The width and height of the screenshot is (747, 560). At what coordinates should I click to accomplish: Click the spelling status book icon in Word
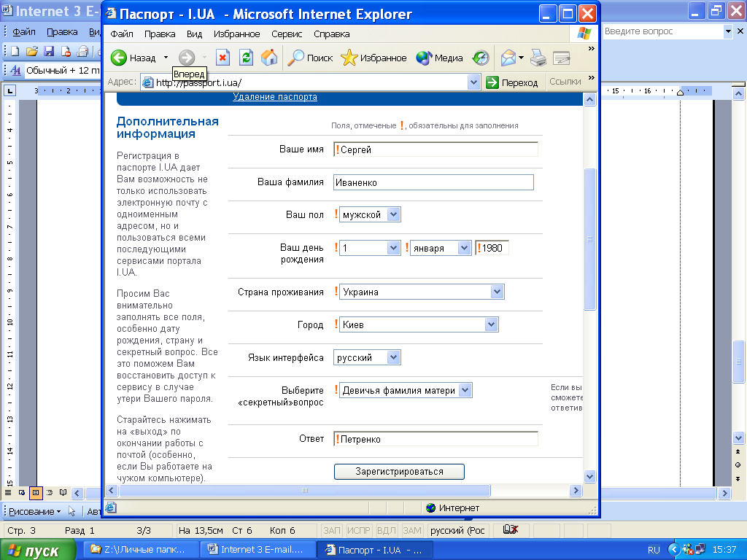510,529
